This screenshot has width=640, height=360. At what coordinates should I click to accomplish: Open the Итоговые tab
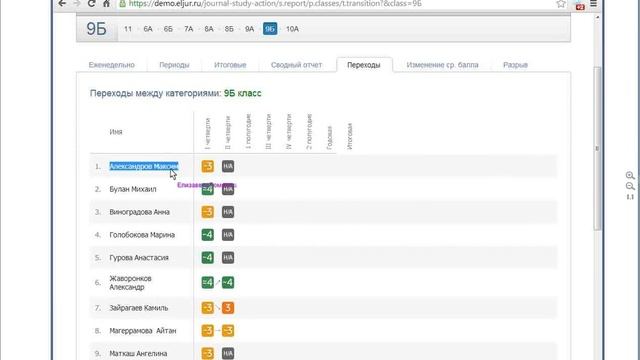tap(230, 65)
